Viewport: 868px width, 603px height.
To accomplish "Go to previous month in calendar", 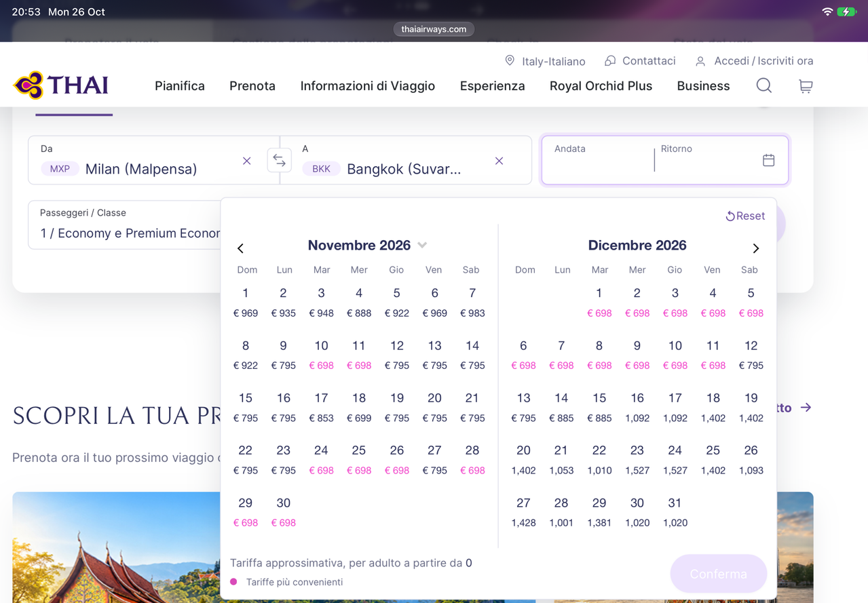I will [x=240, y=248].
